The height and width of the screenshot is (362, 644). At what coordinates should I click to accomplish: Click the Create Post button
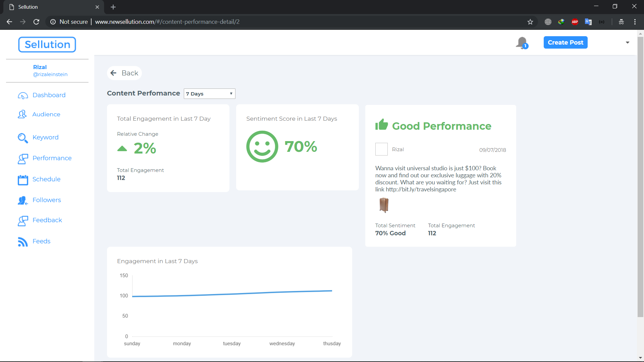point(565,43)
